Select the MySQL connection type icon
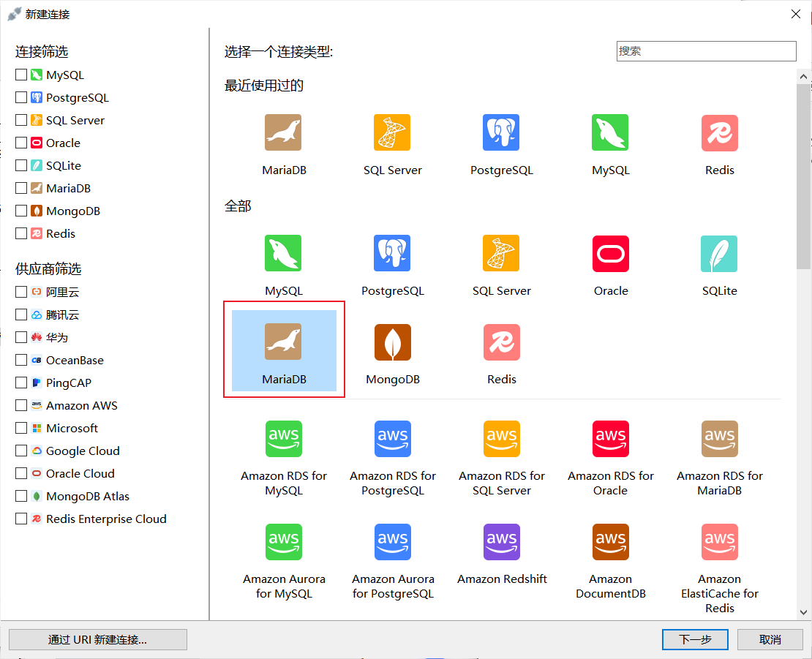812x659 pixels. tap(283, 254)
